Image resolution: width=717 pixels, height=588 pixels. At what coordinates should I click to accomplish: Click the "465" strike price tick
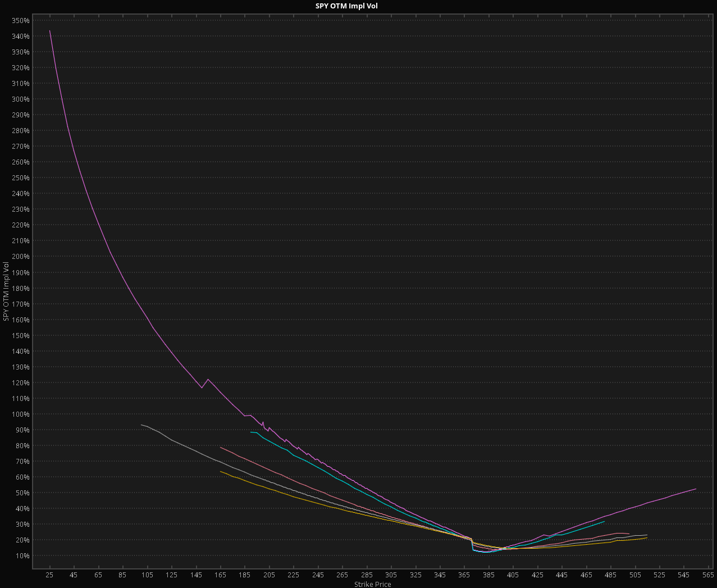pyautogui.click(x=587, y=576)
